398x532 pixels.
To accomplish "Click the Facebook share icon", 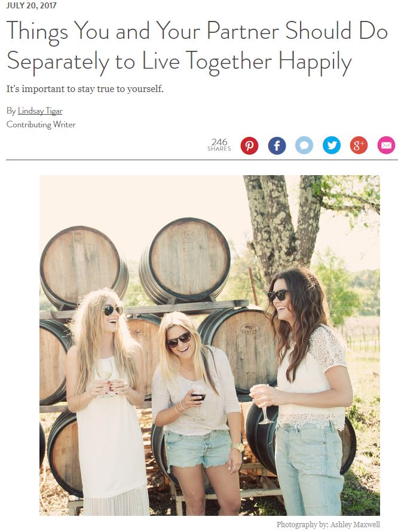I will 277,146.
